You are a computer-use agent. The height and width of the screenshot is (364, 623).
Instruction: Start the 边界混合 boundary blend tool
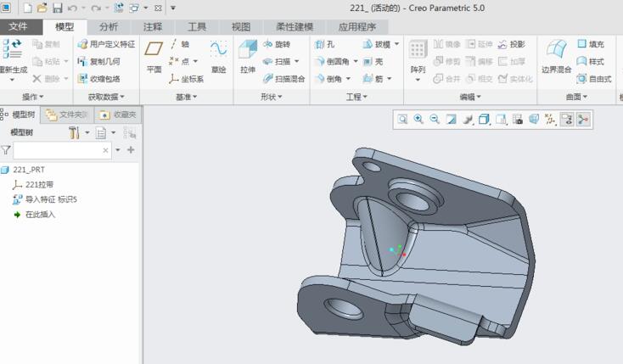point(556,57)
